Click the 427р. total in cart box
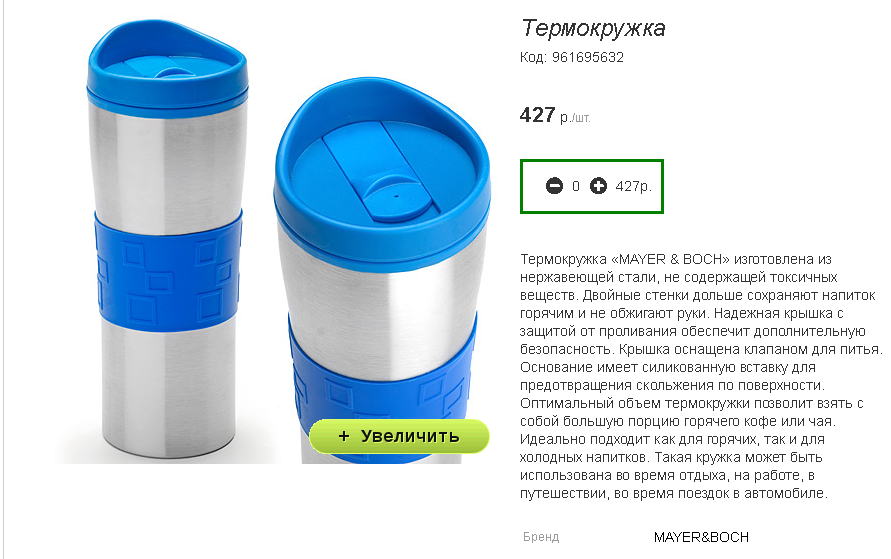This screenshot has height=559, width=891. click(x=633, y=186)
